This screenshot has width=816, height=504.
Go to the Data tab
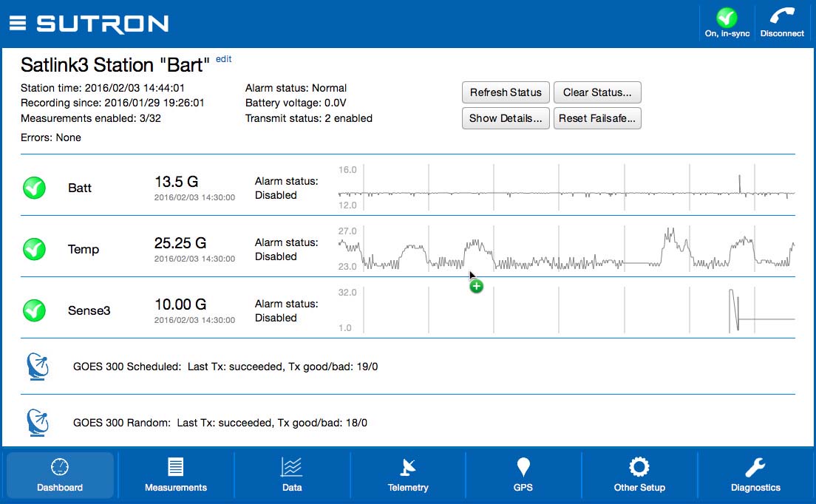[292, 475]
